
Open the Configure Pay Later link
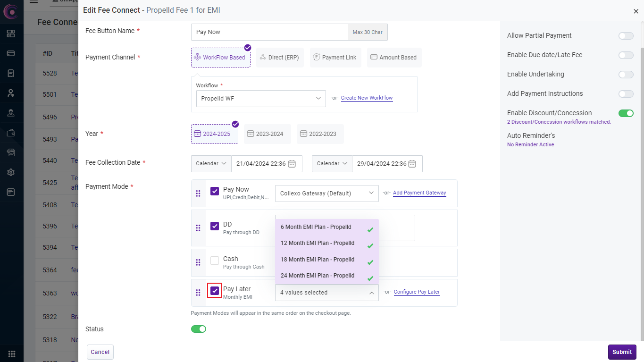(x=417, y=292)
